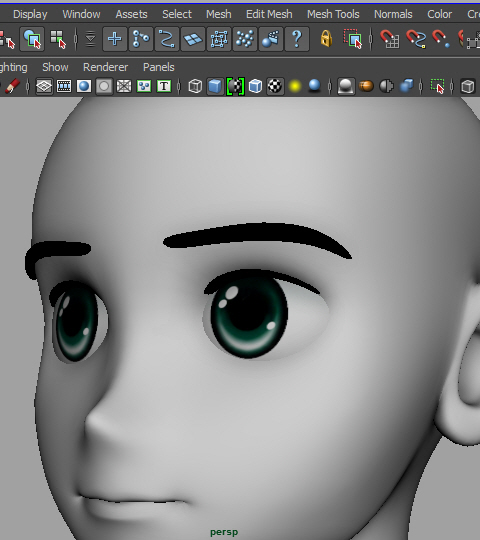Switch to select by component type
The width and height of the screenshot is (480, 540).
[x=58, y=39]
